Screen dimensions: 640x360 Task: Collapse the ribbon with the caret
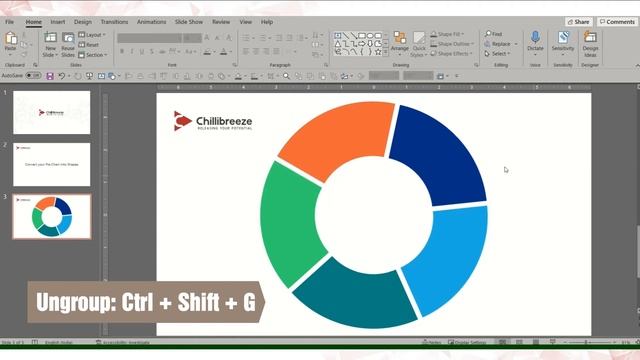pyautogui.click(x=637, y=65)
